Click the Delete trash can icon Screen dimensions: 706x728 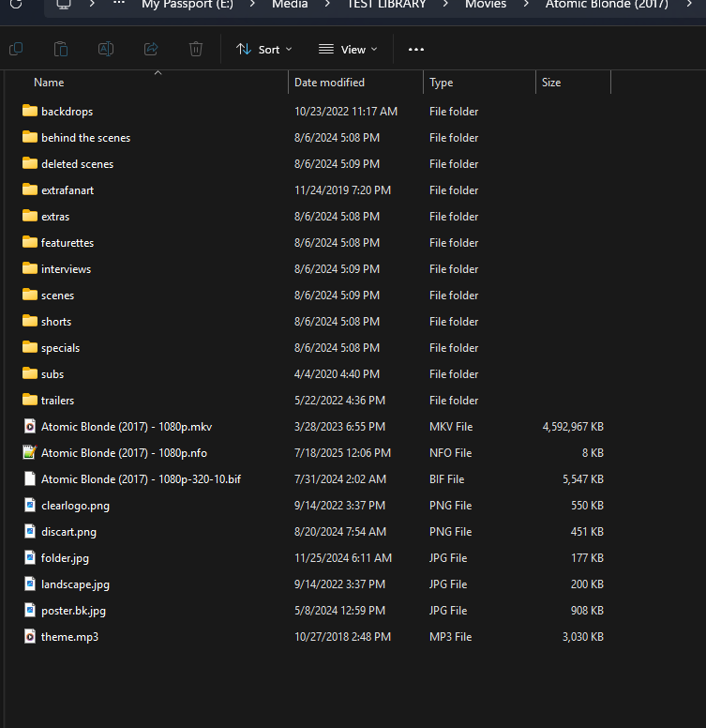point(196,49)
